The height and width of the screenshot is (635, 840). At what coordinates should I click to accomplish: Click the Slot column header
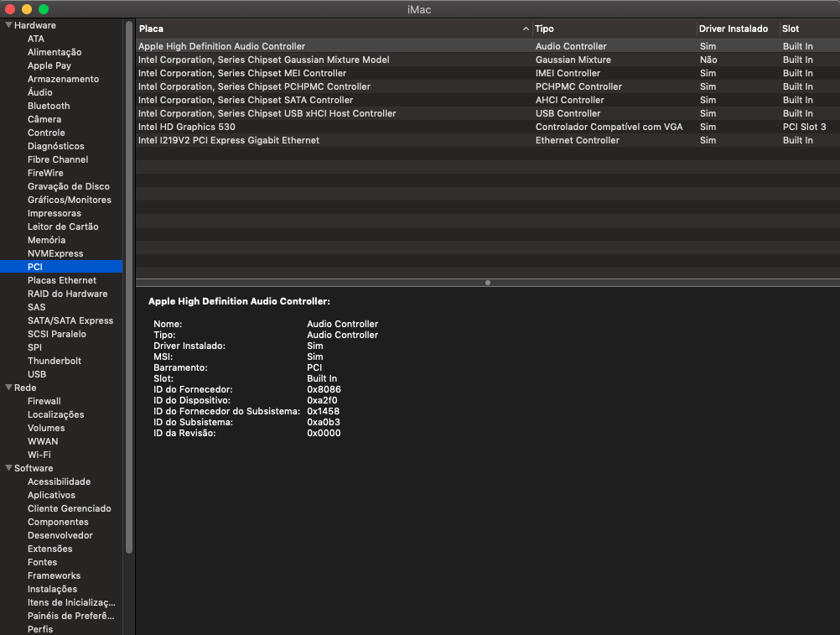coord(805,29)
